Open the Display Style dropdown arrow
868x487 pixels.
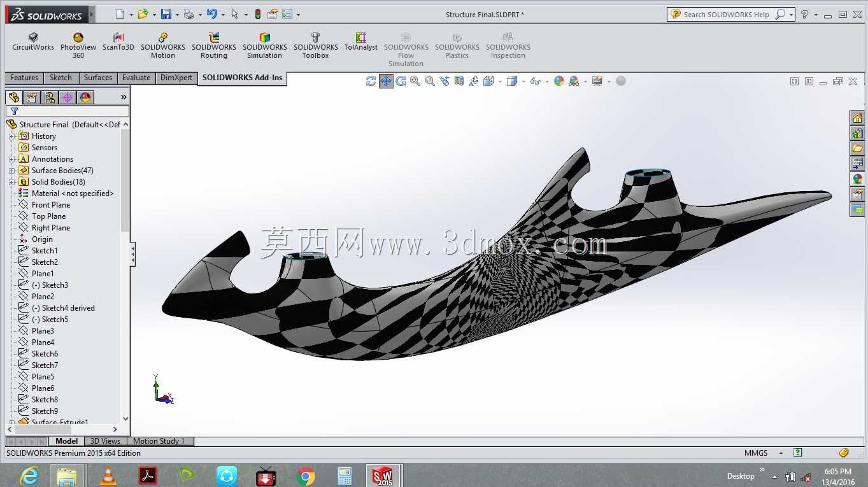click(523, 81)
